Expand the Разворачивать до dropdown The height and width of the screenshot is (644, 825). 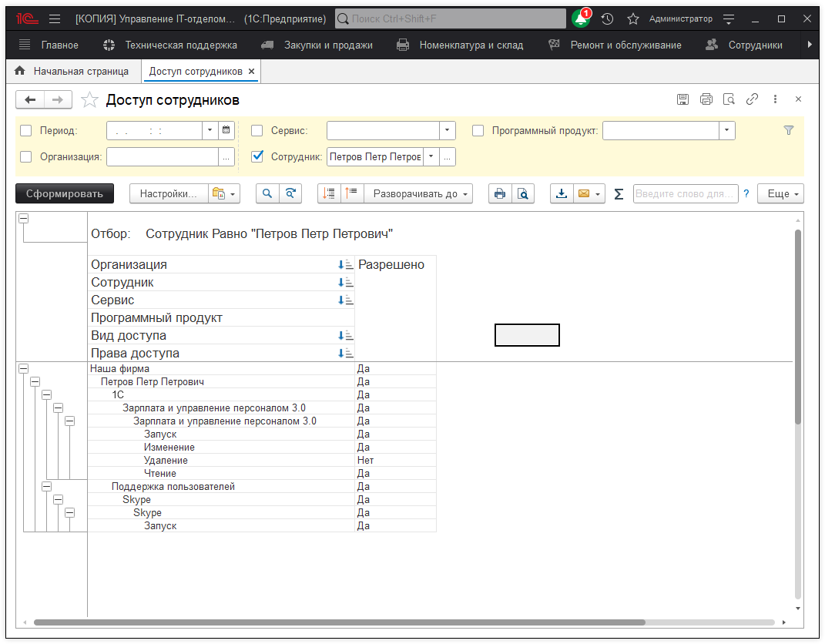[419, 193]
